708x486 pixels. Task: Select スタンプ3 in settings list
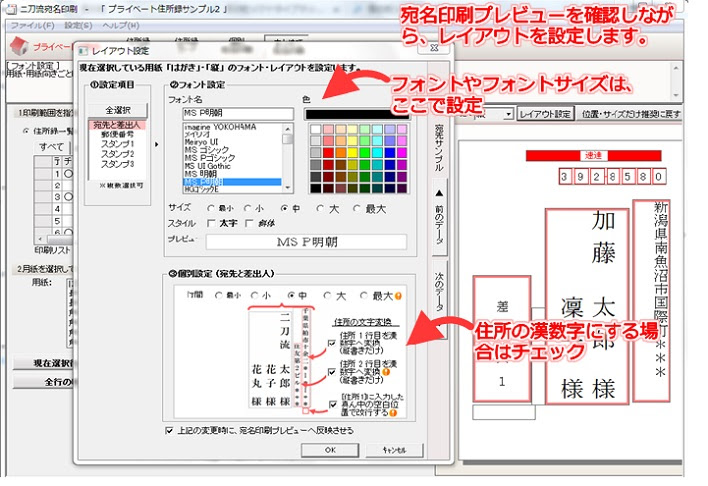point(117,164)
